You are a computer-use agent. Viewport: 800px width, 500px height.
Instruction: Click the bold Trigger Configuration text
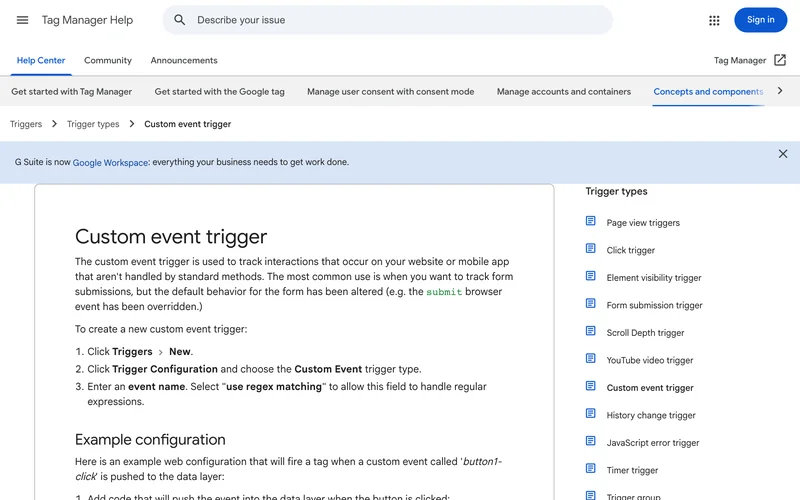coord(165,369)
